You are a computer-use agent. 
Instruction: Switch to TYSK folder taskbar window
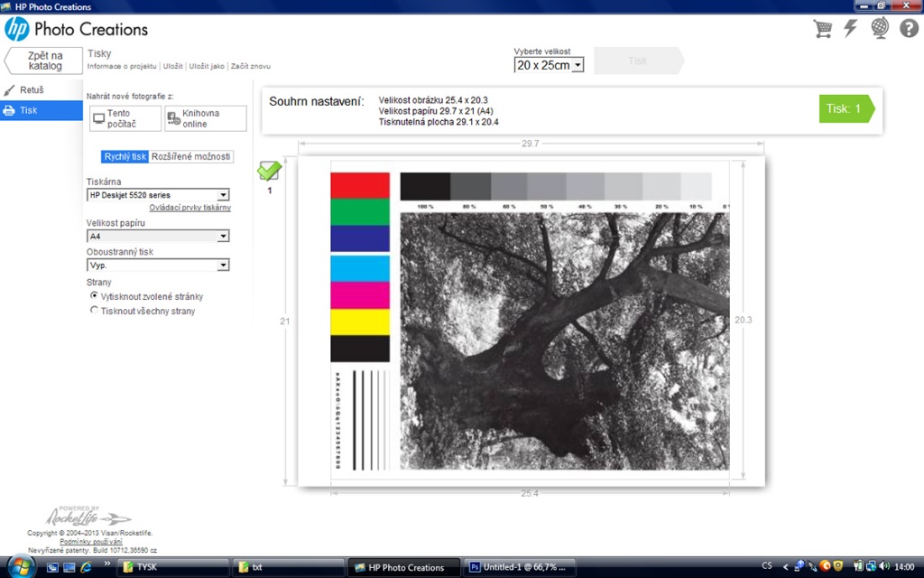coord(172,567)
